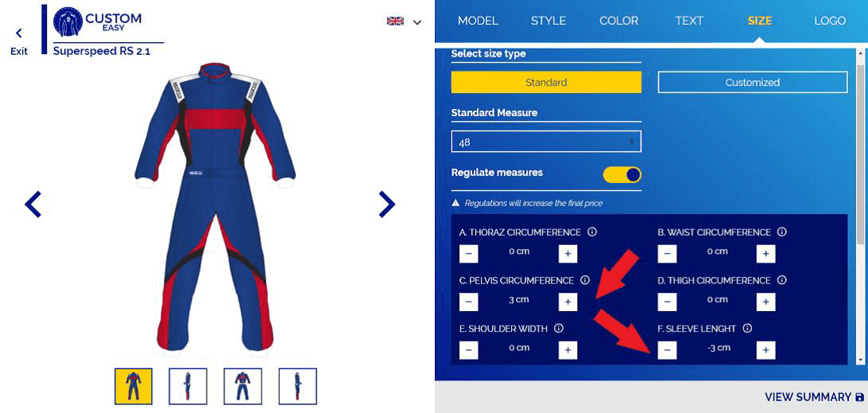
Task: Click the scrollbar down arrow in the size panel
Action: point(861,360)
